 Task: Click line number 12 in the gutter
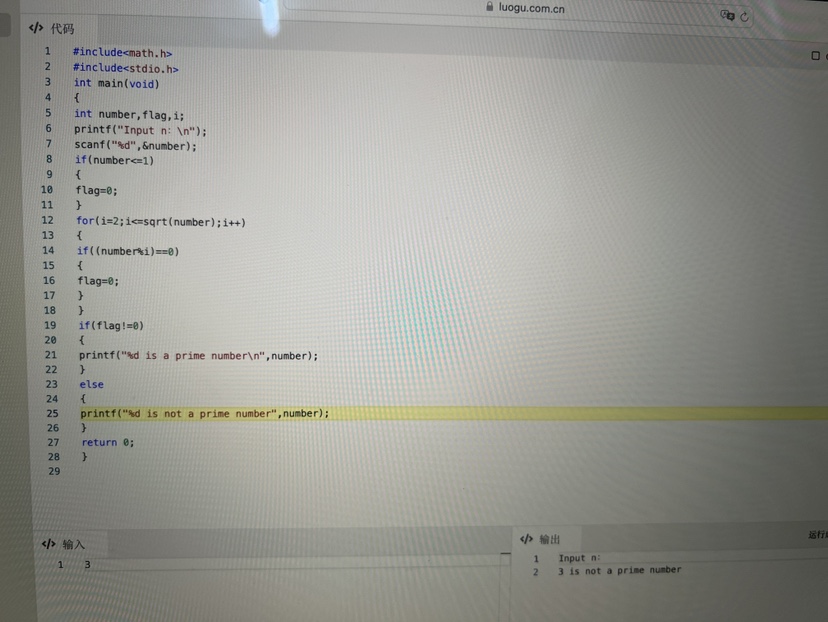coord(47,220)
